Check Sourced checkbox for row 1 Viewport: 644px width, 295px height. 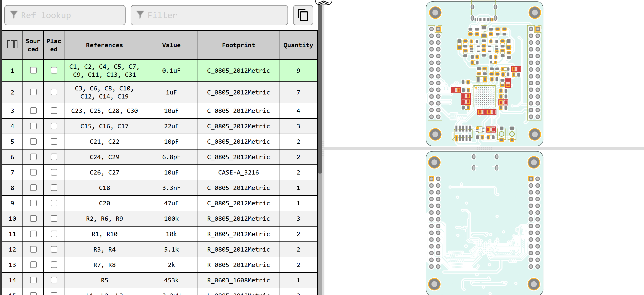coord(33,70)
